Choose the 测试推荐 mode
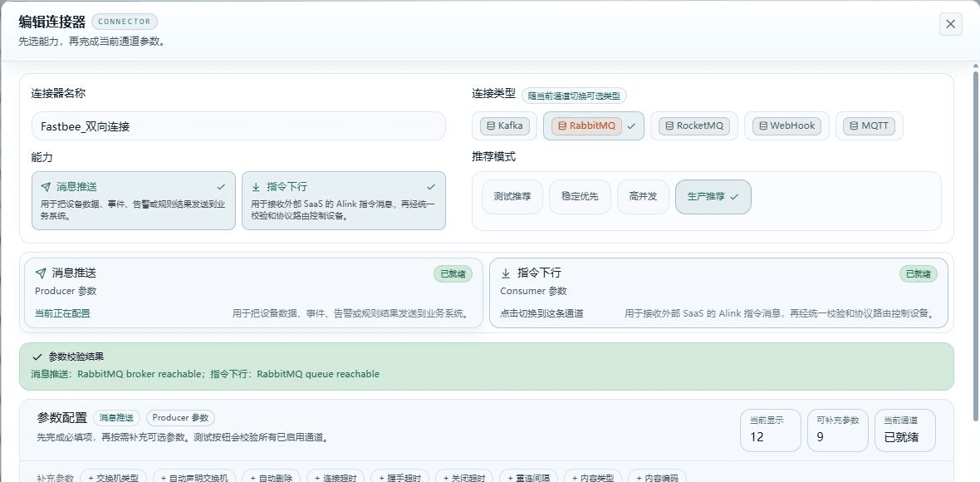Screen dimensions: 980x482 pyautogui.click(x=512, y=197)
